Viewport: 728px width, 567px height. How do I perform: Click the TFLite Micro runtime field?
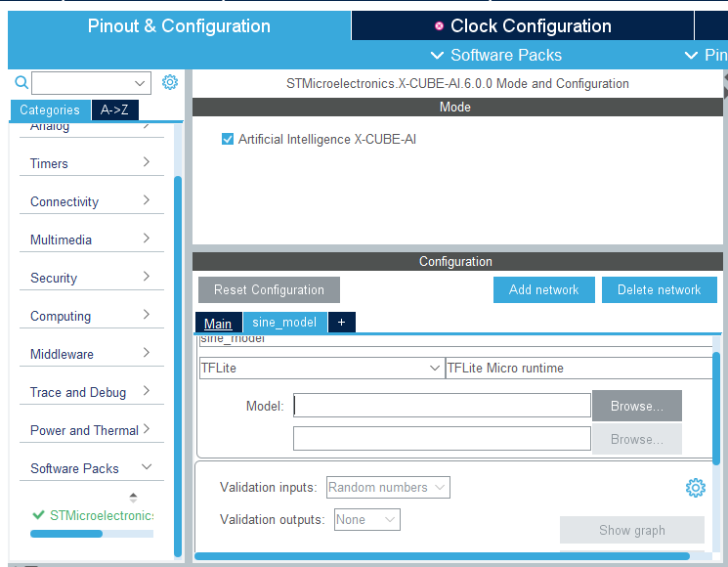click(x=578, y=368)
